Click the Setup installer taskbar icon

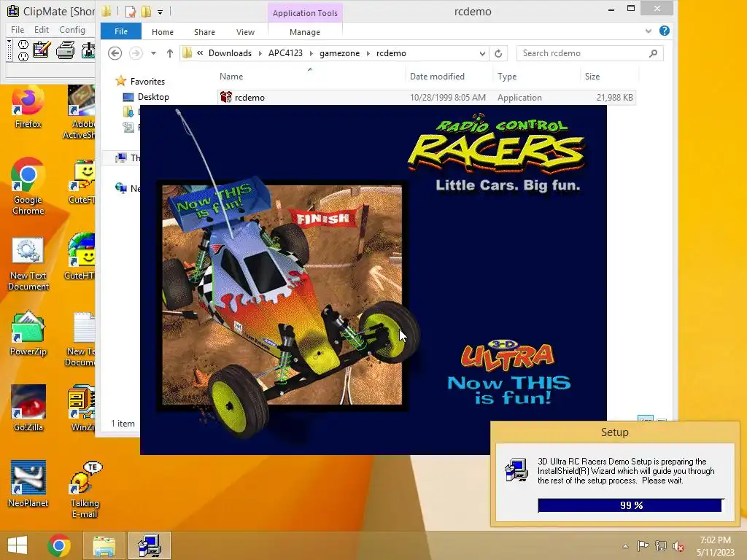(150, 545)
